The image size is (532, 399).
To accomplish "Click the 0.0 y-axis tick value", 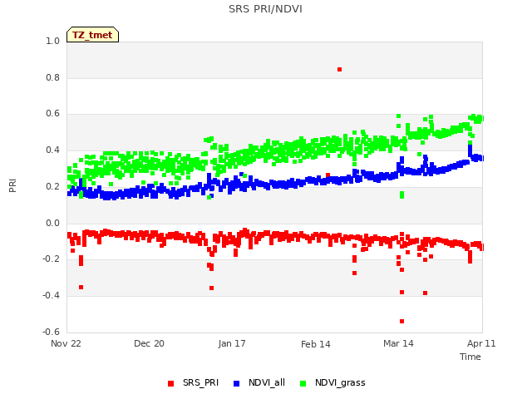I will tap(52, 224).
